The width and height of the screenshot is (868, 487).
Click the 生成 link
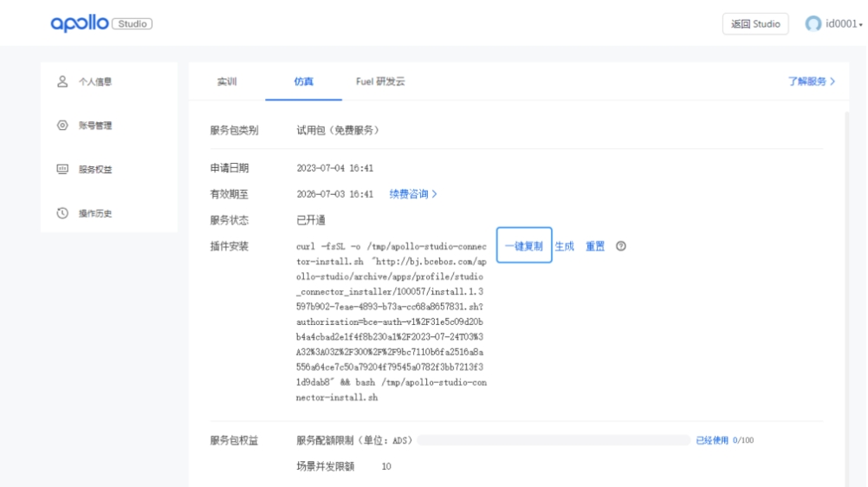[564, 246]
